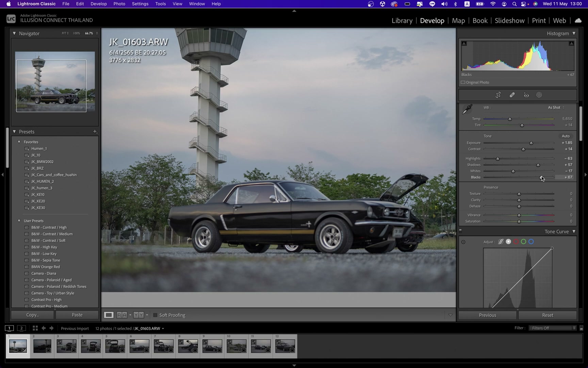Open toolbar content dropdown arrow
The height and width of the screenshot is (368, 588).
tap(450, 315)
